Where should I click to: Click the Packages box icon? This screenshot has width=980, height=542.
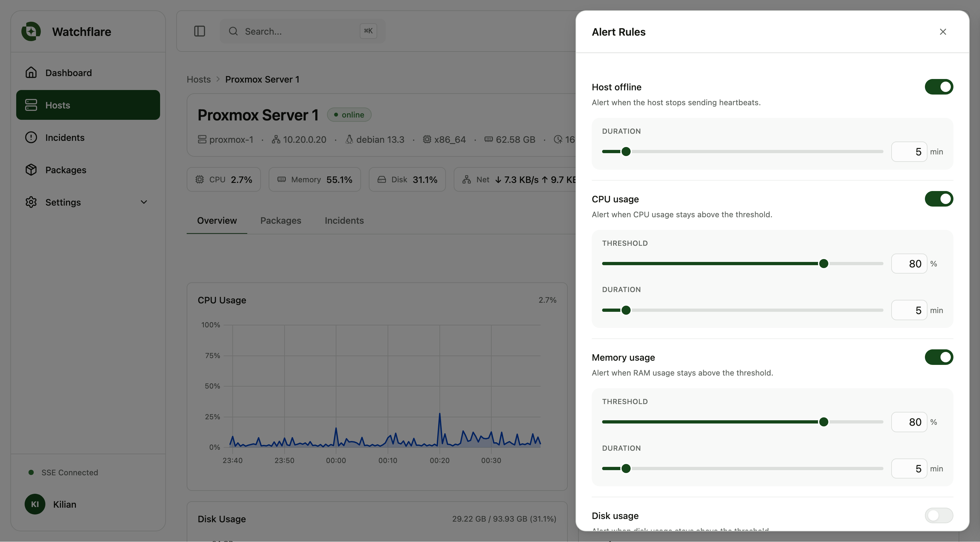[31, 170]
